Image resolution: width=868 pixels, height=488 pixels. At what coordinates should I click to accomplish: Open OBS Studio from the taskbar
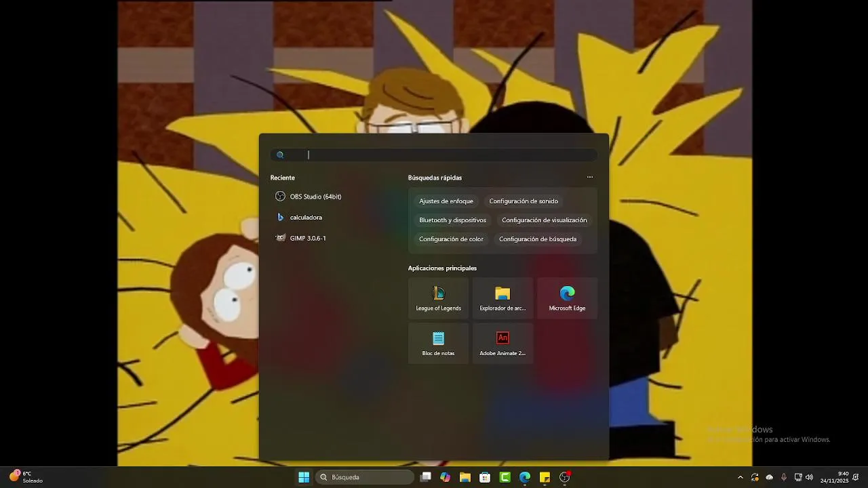[x=565, y=477]
